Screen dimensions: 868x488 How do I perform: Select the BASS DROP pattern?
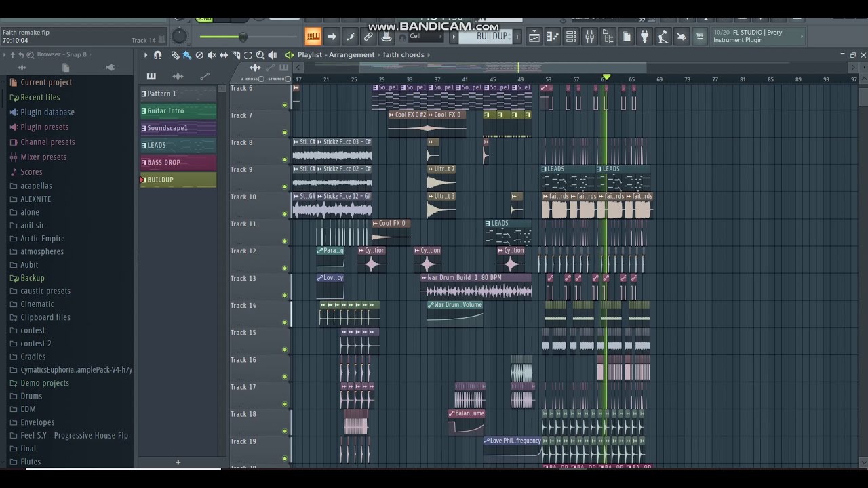pyautogui.click(x=178, y=163)
